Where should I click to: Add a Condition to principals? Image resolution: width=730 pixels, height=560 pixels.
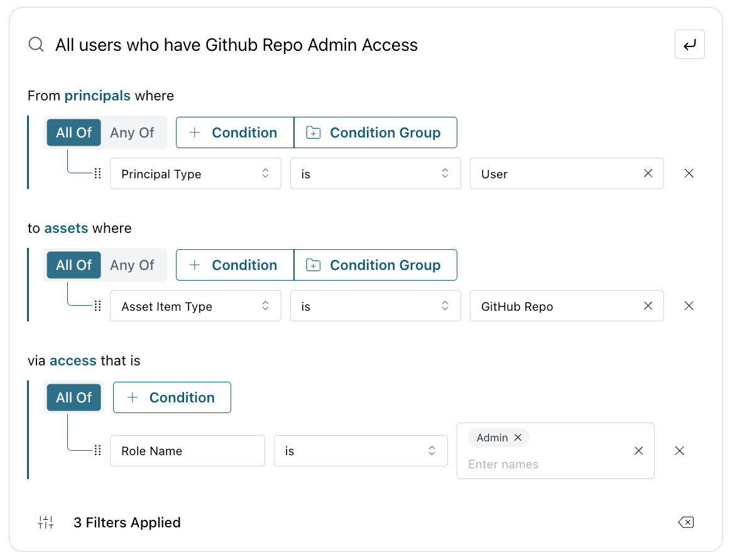(x=235, y=132)
